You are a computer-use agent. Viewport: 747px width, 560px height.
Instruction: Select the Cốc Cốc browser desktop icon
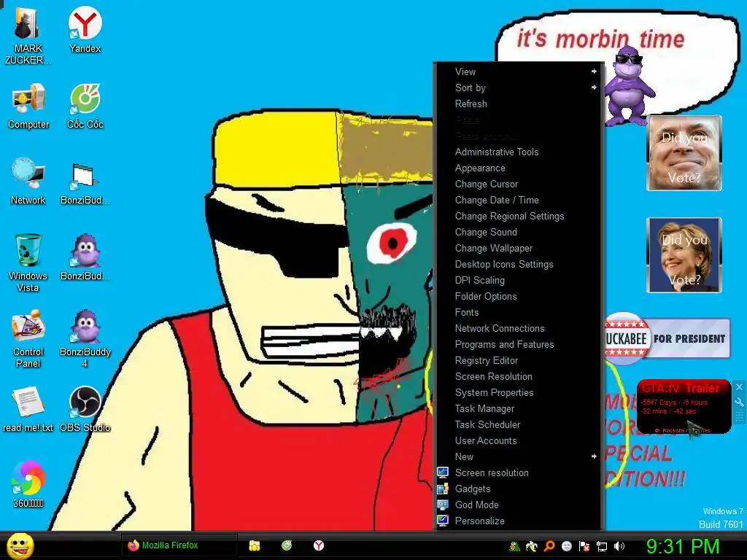(x=85, y=106)
